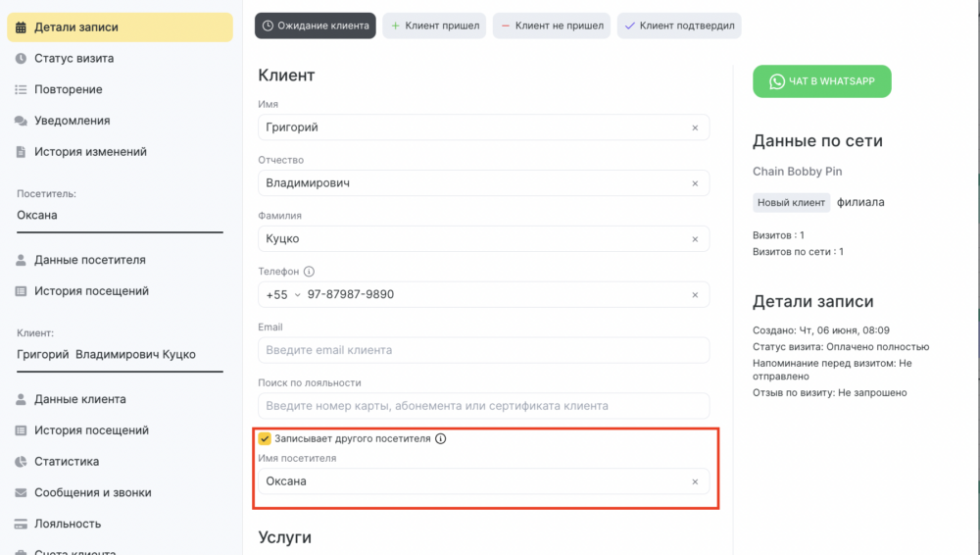Viewport: 980px width, 555px height.
Task: Click the Визитов по сети : 1 text
Action: pyautogui.click(x=798, y=252)
